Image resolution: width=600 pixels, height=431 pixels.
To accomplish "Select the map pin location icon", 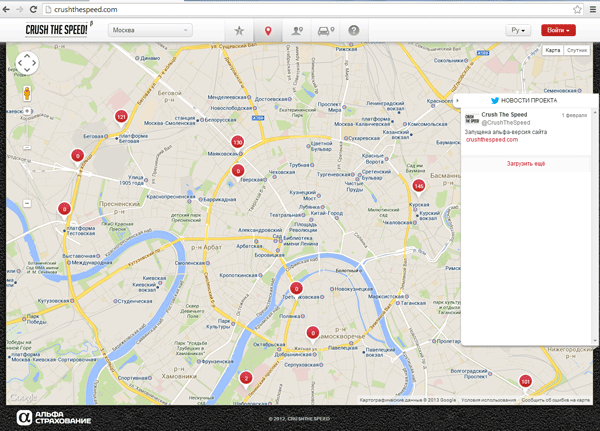I will click(x=267, y=31).
